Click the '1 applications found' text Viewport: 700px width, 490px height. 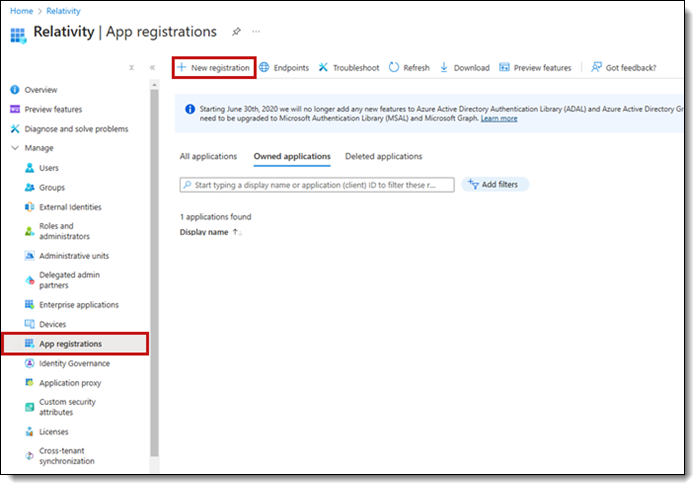click(215, 217)
